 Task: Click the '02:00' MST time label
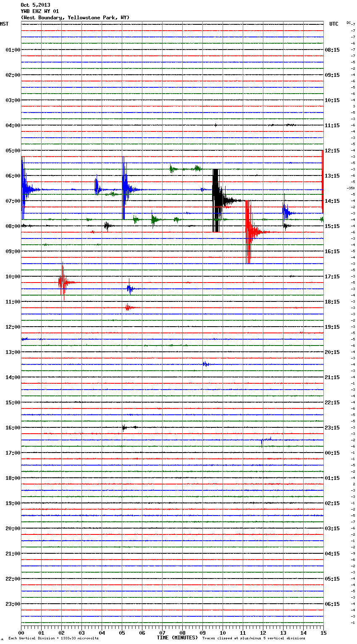(x=13, y=75)
